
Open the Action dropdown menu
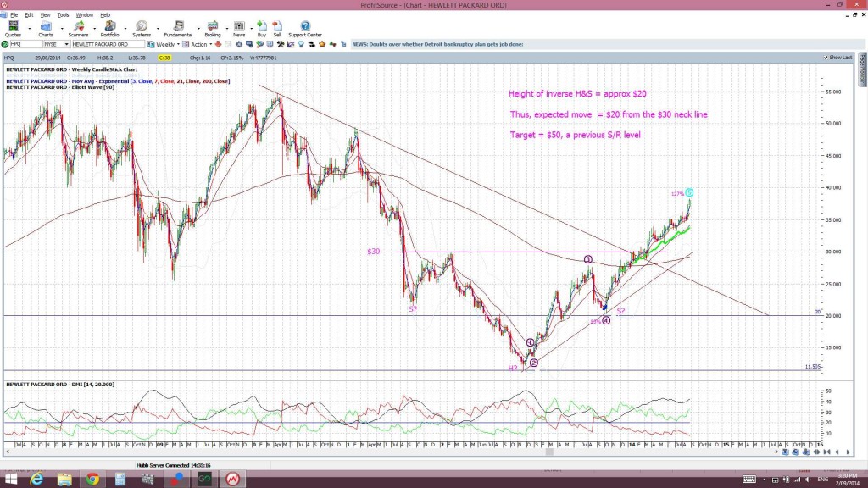[x=211, y=44]
